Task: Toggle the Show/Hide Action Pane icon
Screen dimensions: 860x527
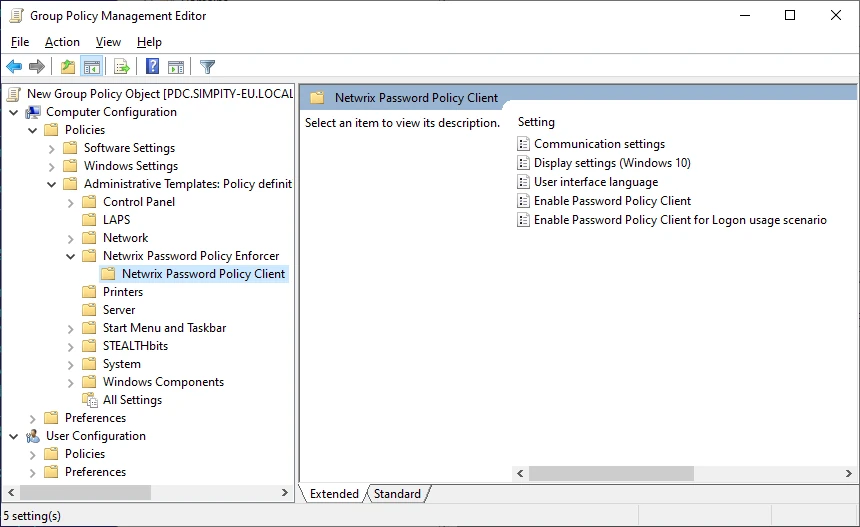Action: [x=176, y=67]
